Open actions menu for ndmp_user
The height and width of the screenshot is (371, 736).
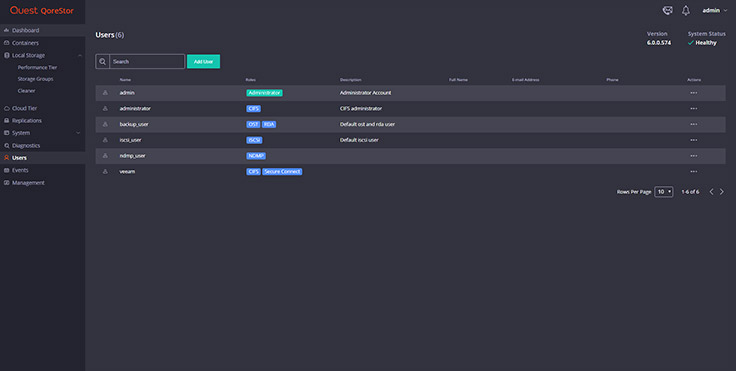(693, 156)
